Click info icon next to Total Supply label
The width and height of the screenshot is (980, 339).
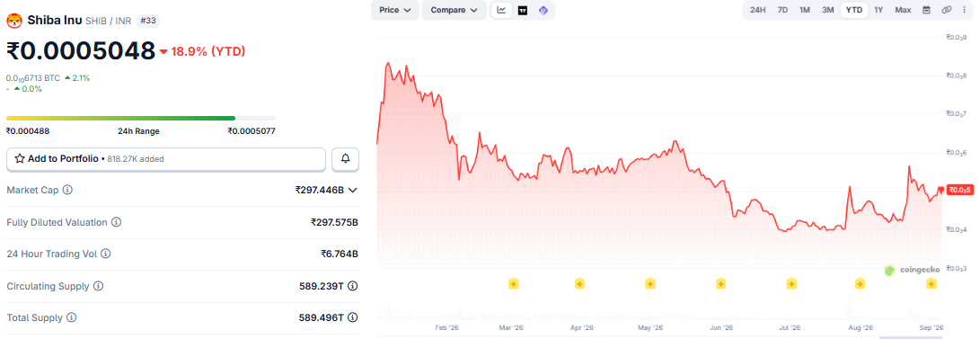[71, 317]
